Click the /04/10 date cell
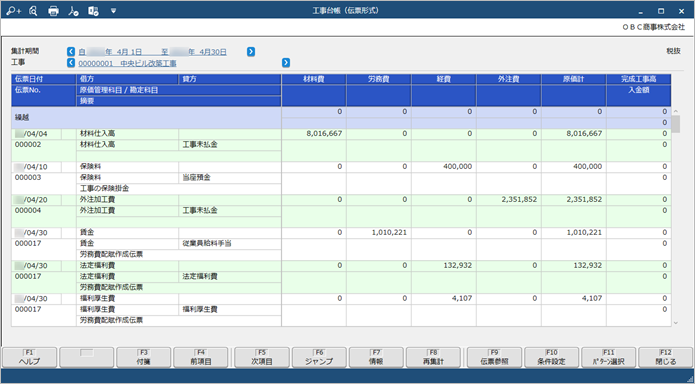The image size is (695, 384). click(36, 167)
